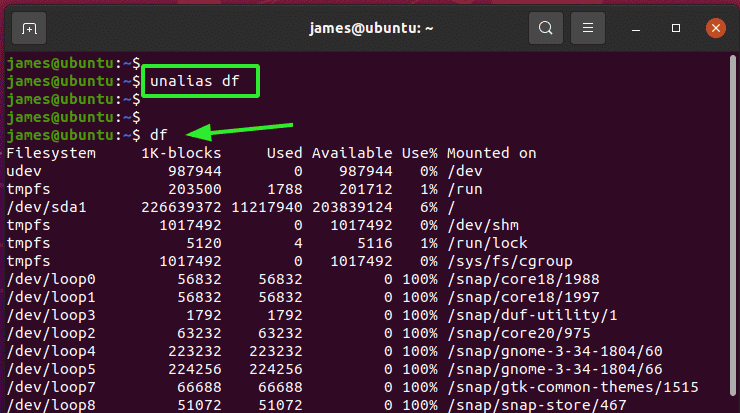740x413 pixels.
Task: Click the /dev/sda1 filesystem entry
Action: point(46,207)
